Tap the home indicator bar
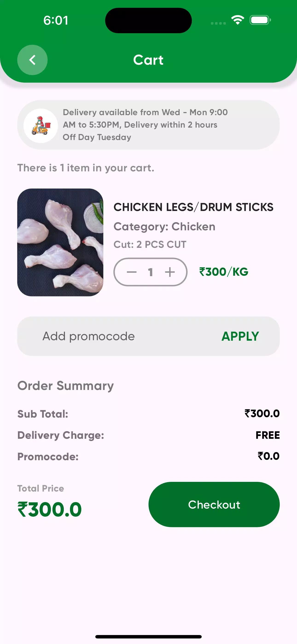297x644 pixels. (x=148, y=636)
